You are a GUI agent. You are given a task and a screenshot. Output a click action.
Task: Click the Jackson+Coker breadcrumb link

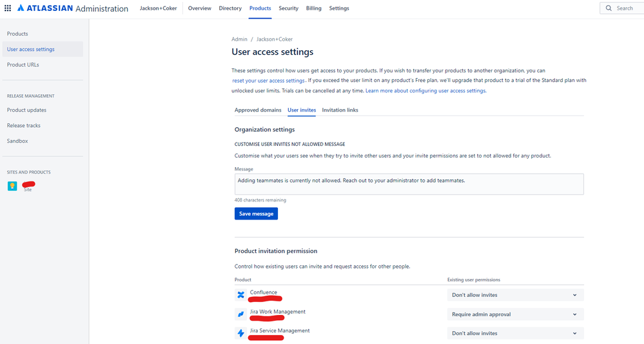(x=275, y=39)
